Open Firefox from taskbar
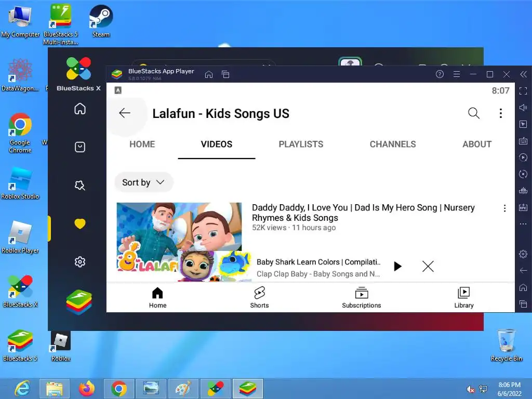Image resolution: width=532 pixels, height=399 pixels. [x=87, y=388]
